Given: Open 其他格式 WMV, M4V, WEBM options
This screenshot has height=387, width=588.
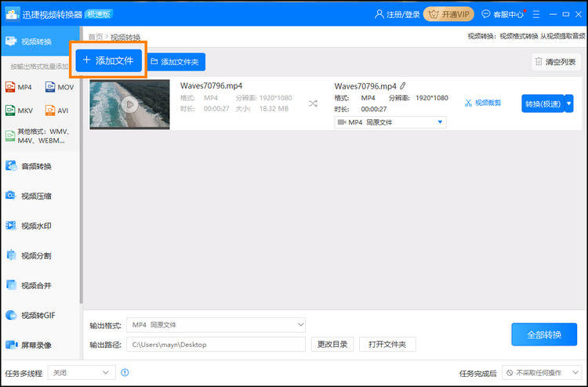Looking at the screenshot, I should coord(38,136).
